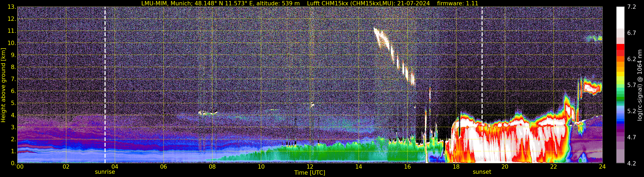The width and height of the screenshot is (644, 177).
Task: Click the white dashed sunset marker line
Action: [482, 85]
